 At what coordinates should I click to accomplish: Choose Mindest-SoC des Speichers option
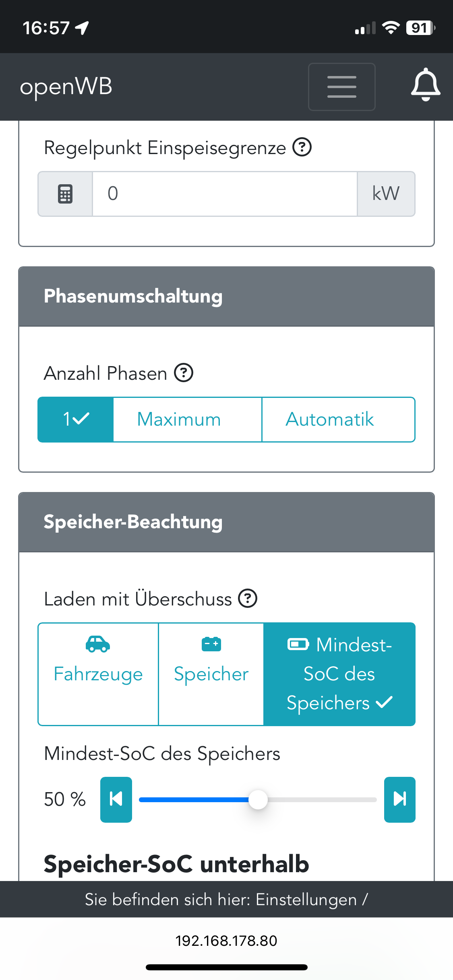(x=339, y=674)
